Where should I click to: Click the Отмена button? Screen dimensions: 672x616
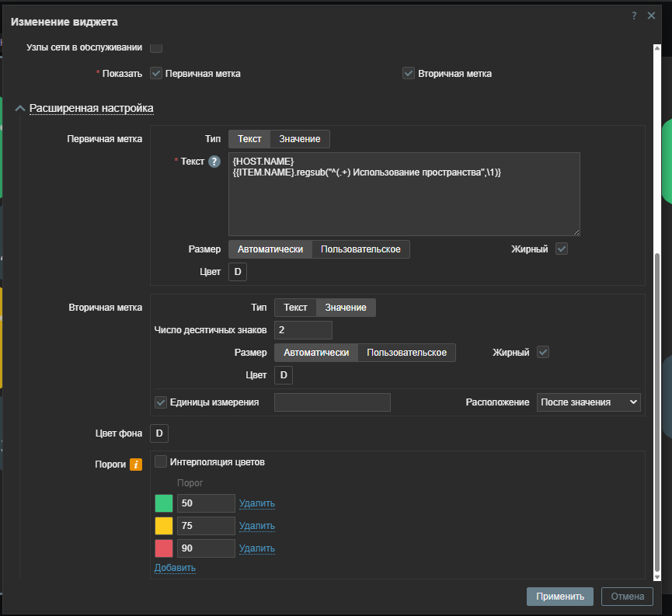[627, 597]
